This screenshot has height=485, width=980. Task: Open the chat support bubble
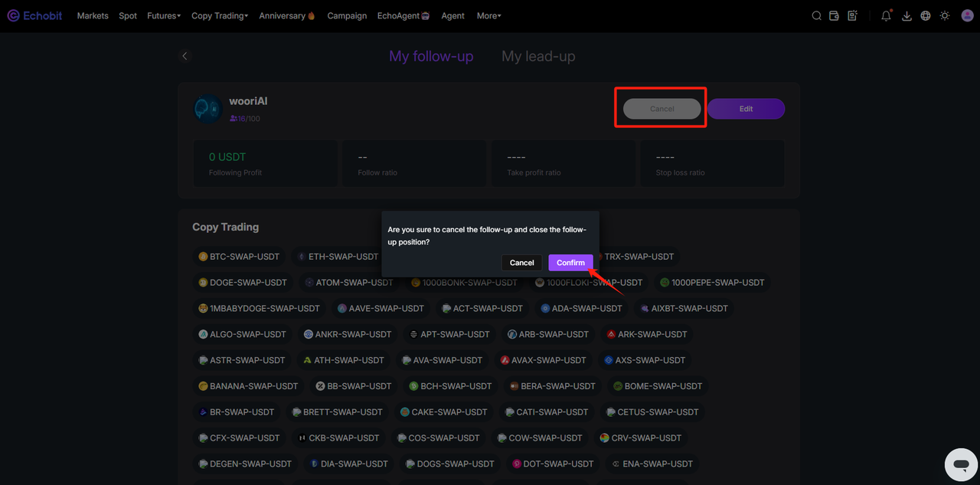(960, 464)
